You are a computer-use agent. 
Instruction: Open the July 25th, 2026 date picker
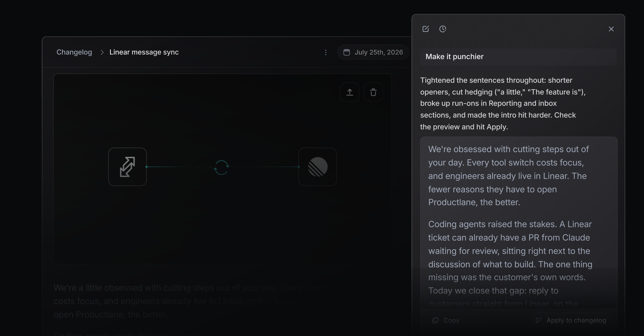[373, 52]
